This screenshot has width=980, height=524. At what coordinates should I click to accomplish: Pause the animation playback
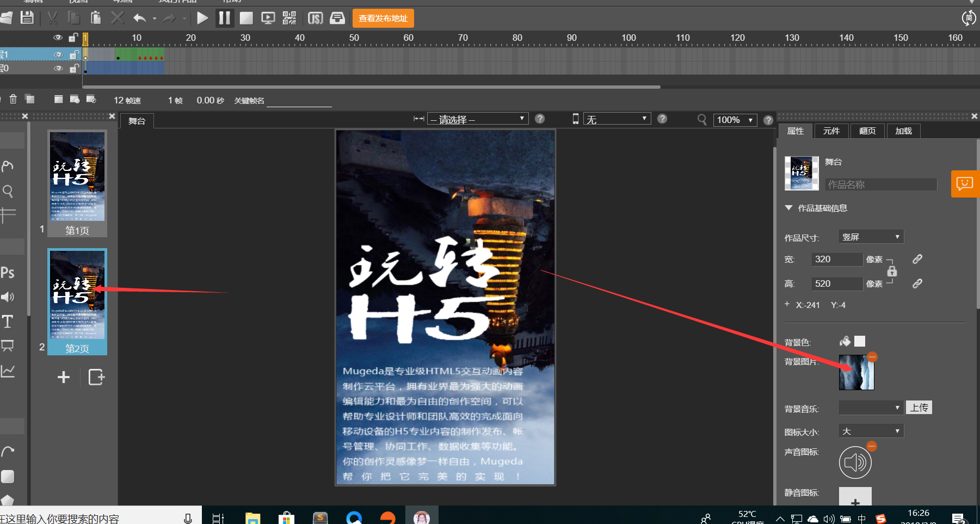(x=224, y=18)
